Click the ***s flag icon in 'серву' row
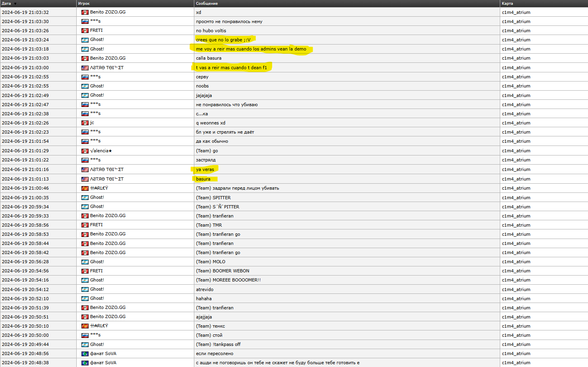588x367 pixels. [85, 77]
